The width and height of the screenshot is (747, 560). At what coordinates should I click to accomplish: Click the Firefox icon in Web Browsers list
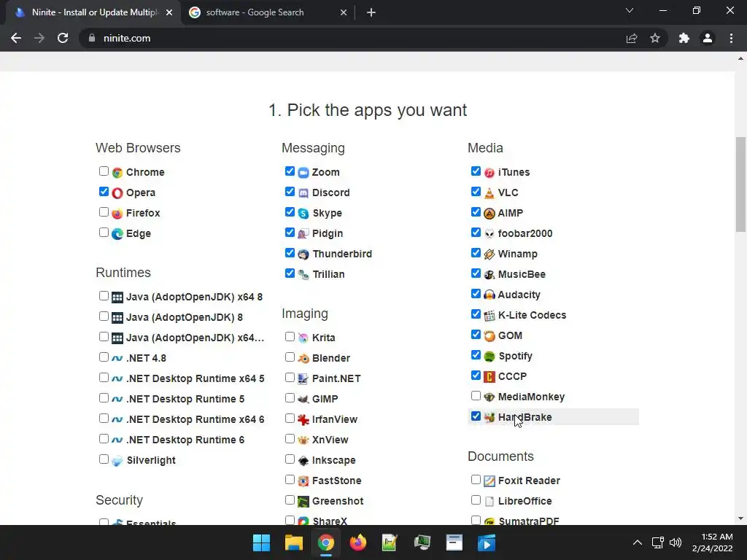117,214
